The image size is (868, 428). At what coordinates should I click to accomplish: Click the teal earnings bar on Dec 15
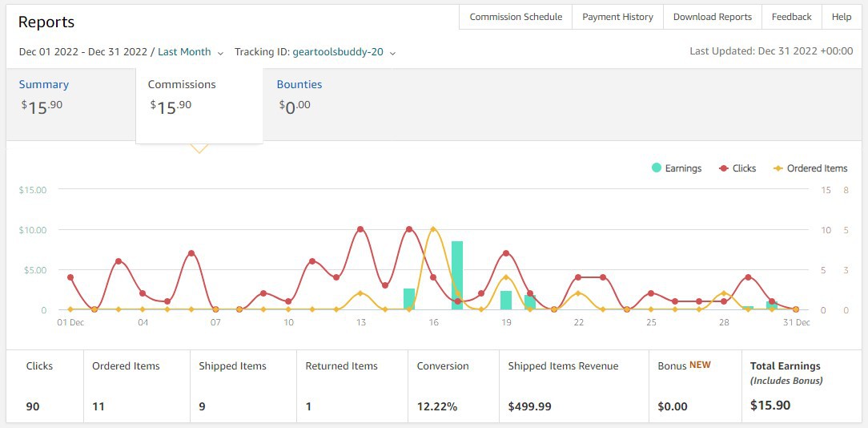[409, 299]
